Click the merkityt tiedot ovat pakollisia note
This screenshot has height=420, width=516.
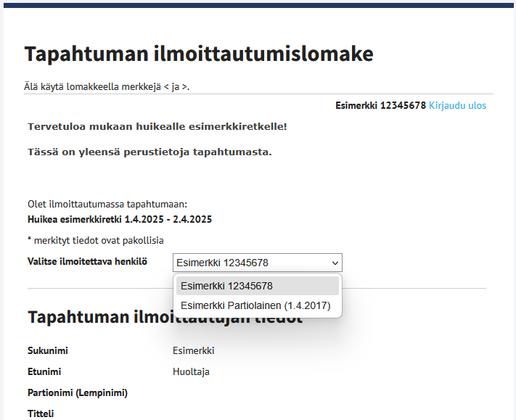tap(96, 240)
